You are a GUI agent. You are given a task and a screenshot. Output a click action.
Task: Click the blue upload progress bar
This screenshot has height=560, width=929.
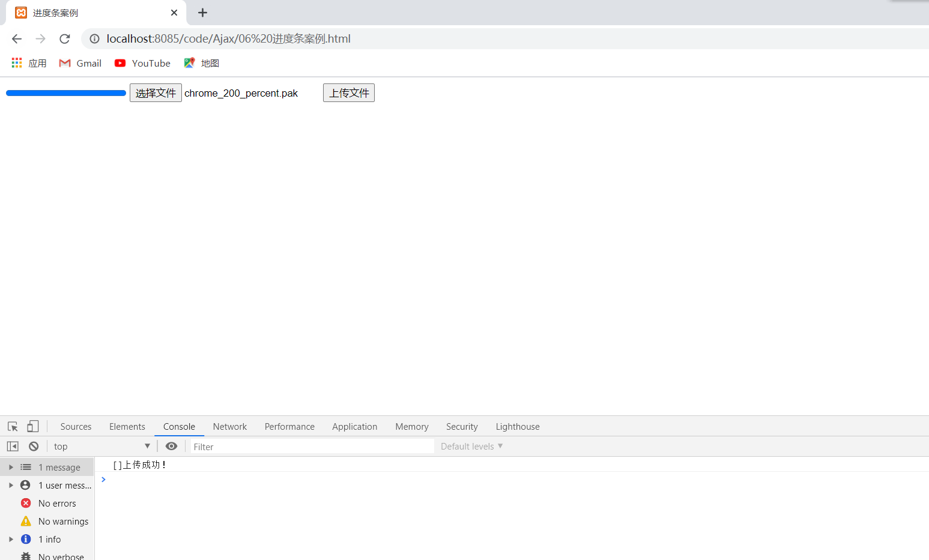(66, 93)
